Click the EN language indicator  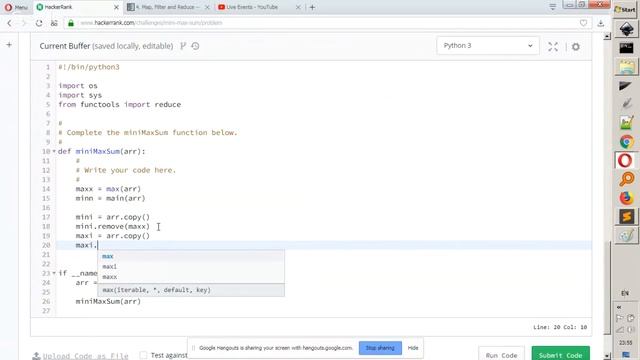[625, 293]
